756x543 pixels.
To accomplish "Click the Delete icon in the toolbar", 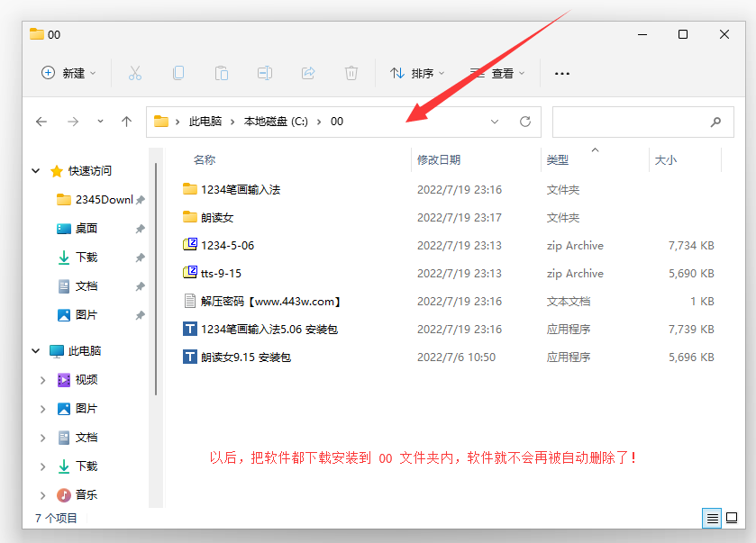I will coord(351,73).
